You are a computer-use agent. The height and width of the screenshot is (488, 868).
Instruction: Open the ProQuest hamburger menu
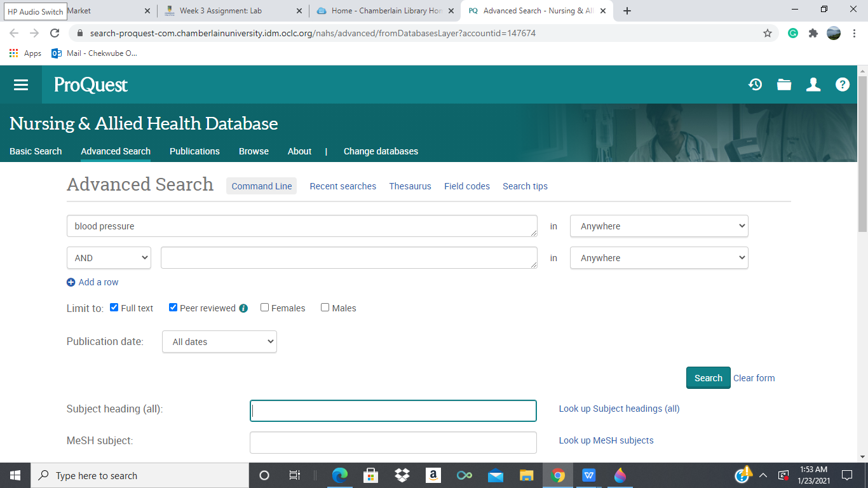21,85
